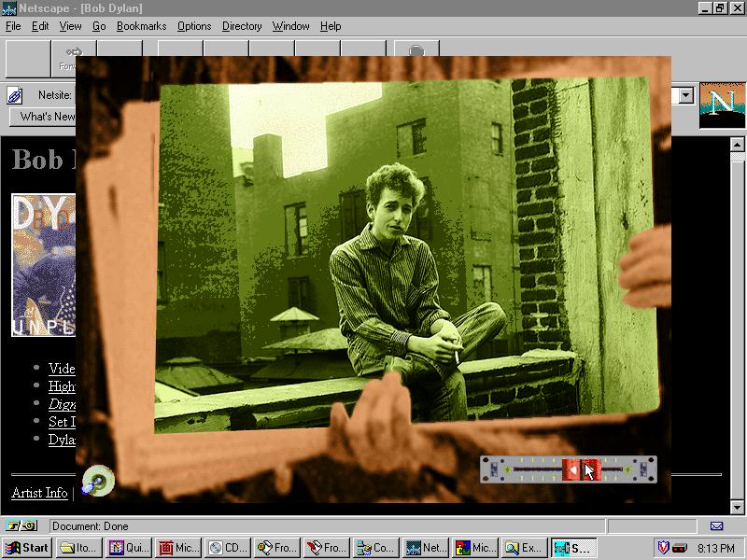
Task: Switch to the CD... taskbar button
Action: click(228, 548)
